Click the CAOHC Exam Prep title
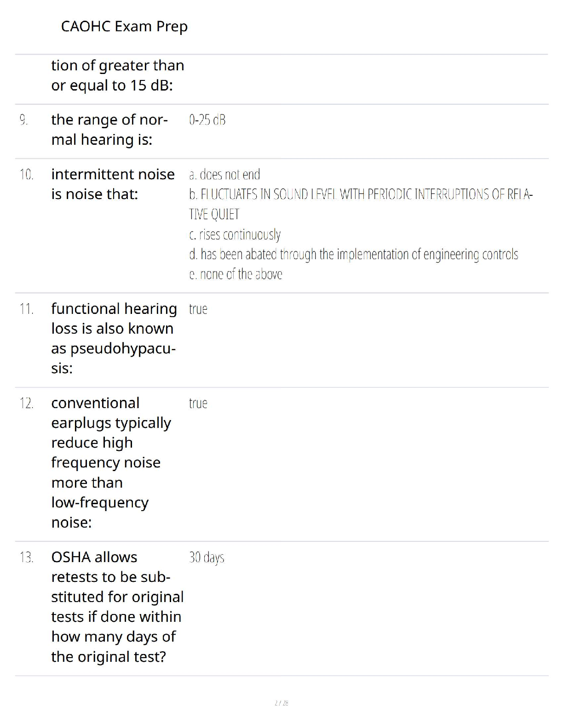Image resolution: width=563 pixels, height=728 pixels. coord(124,27)
